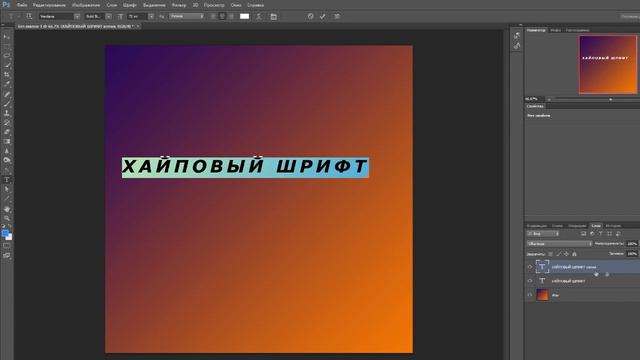Filter layers by adjustment type
640x360 pixels.
(x=592, y=234)
